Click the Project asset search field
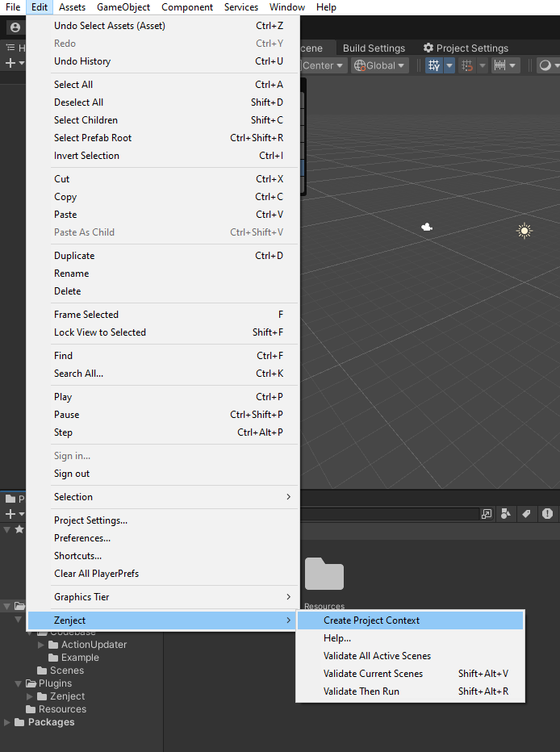The height and width of the screenshot is (752, 560). [389, 514]
